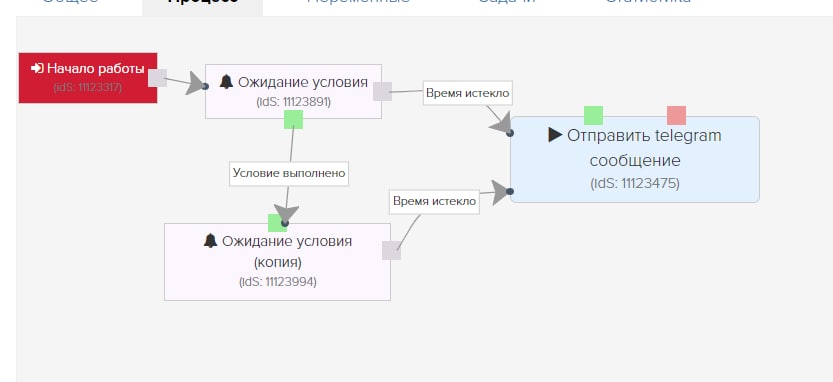833x382 pixels.
Task: Select red connector on Отправить telegram сообщение
Action: [676, 115]
